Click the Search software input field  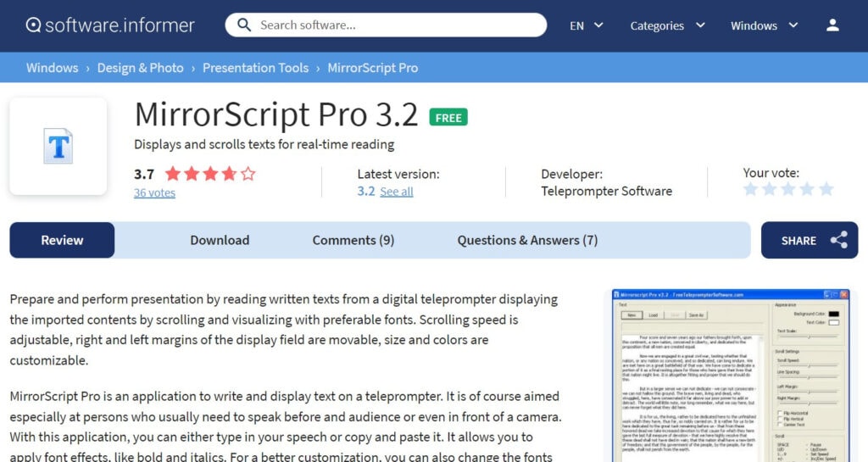click(386, 25)
